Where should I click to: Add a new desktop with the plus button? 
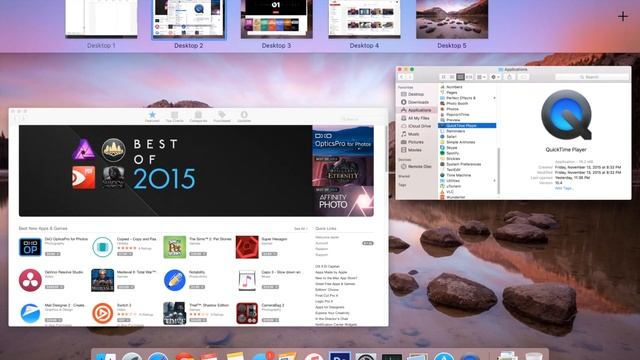(x=623, y=16)
